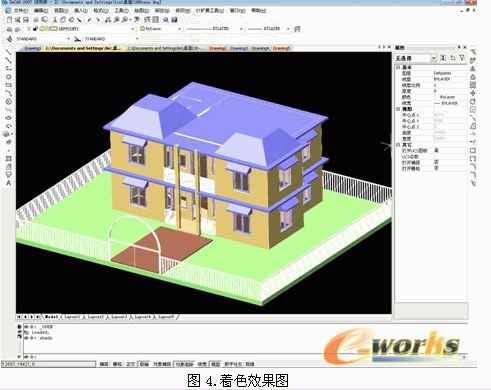Click the Array tool in modify toolbar
This screenshot has width=491, height=390.
(x=473, y=85)
